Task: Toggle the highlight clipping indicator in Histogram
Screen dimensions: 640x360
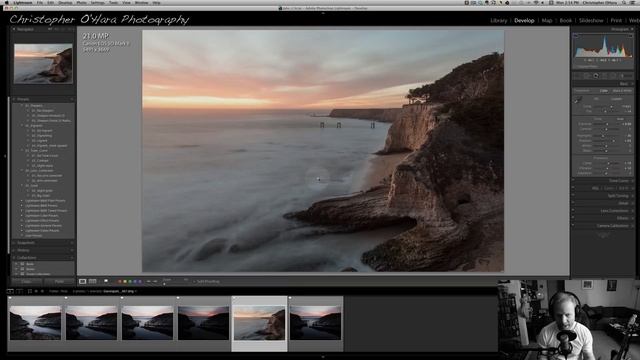Action: [631, 36]
